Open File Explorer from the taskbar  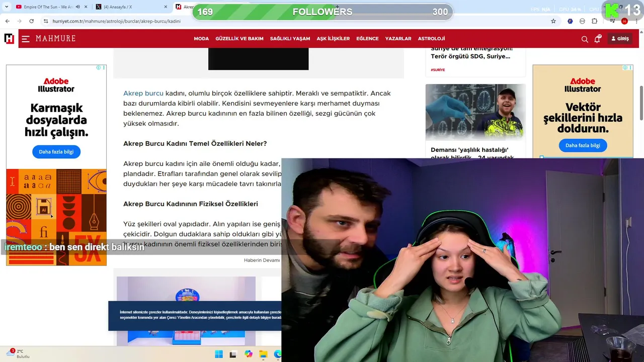tap(263, 354)
